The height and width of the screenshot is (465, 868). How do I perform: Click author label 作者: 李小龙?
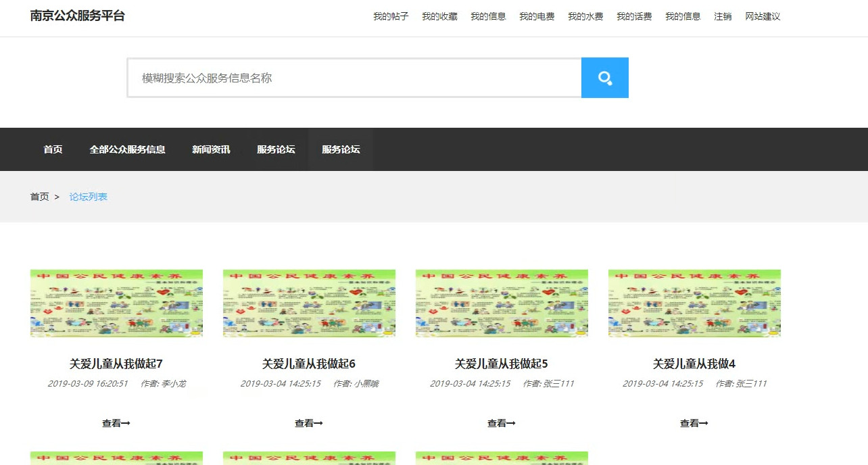coord(163,384)
